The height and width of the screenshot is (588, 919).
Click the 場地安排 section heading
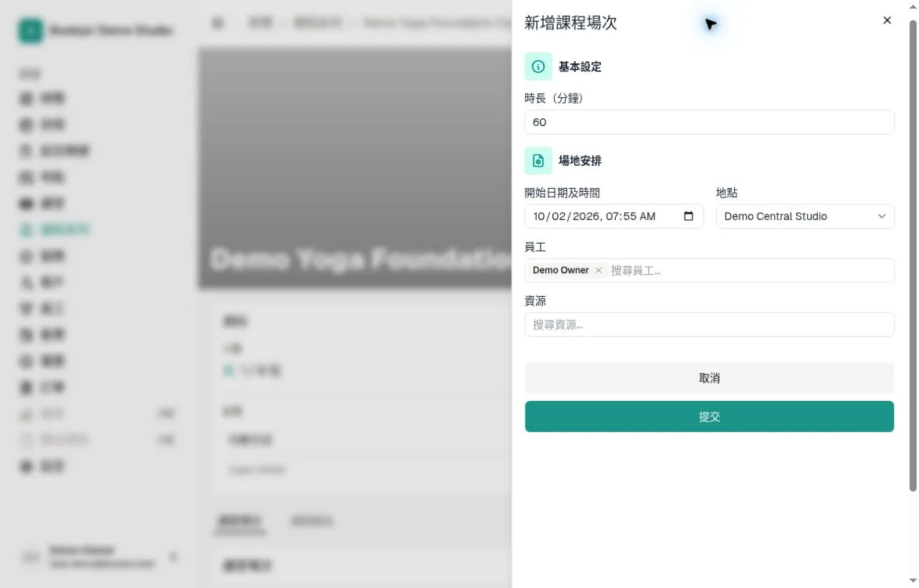pos(580,161)
